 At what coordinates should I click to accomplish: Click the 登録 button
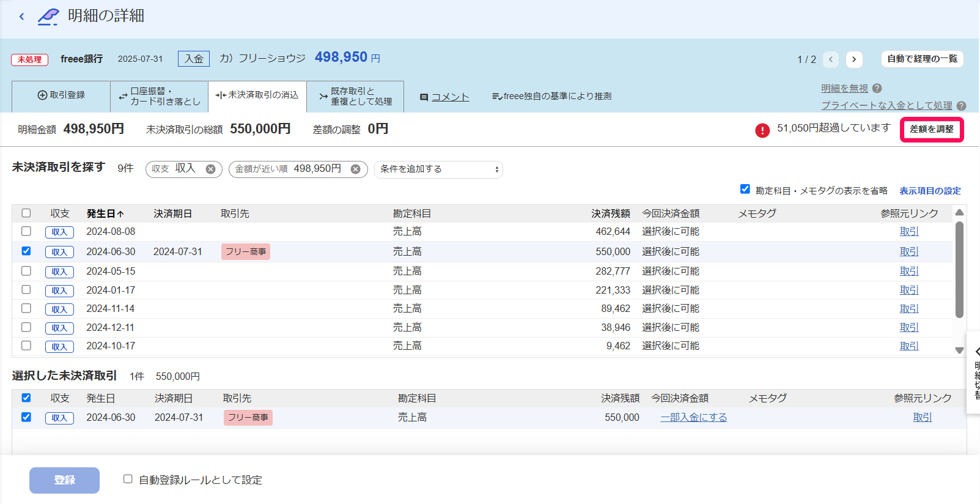(x=64, y=480)
